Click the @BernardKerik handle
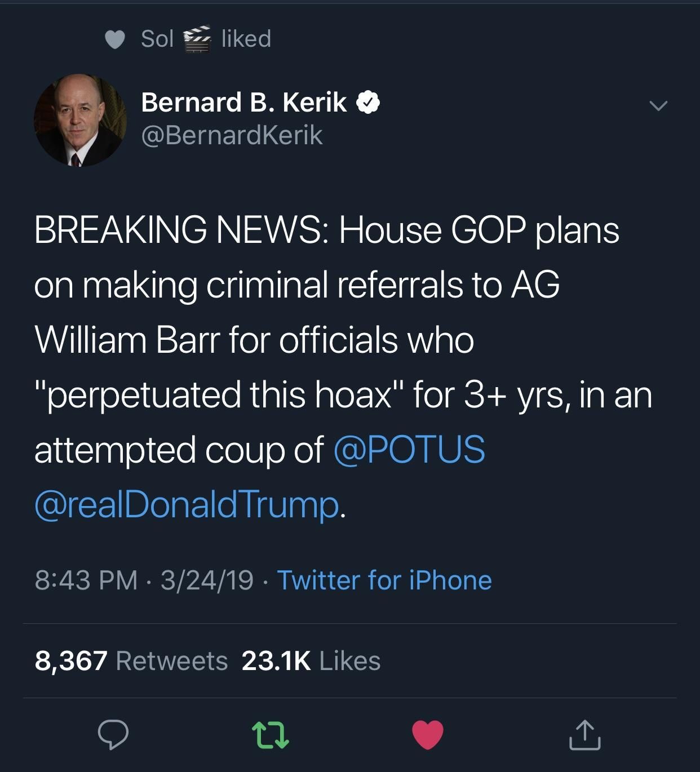The width and height of the screenshot is (700, 772). coord(232,135)
